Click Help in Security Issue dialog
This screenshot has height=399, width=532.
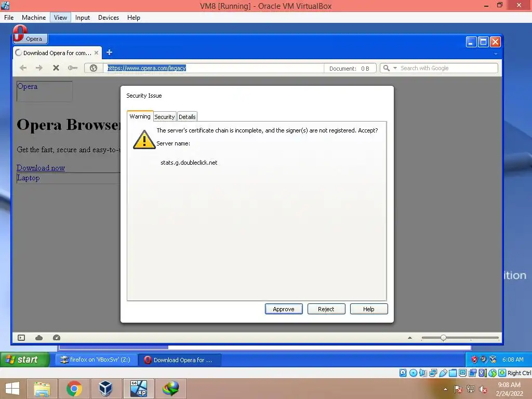[369, 309]
